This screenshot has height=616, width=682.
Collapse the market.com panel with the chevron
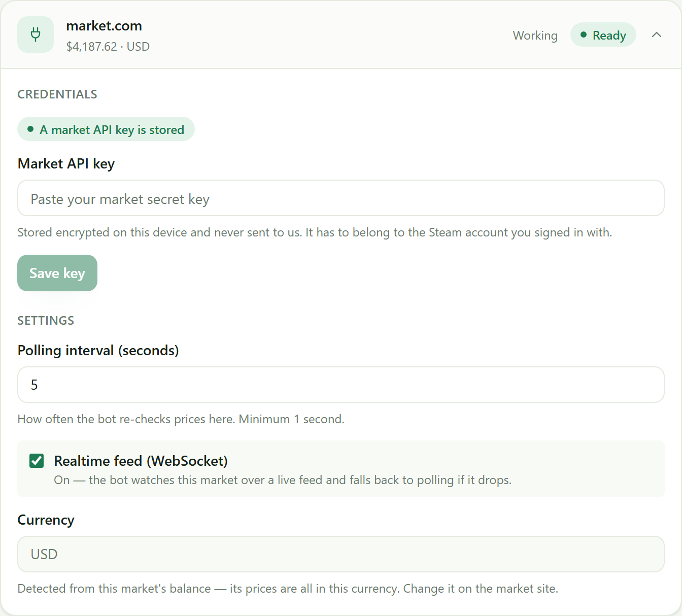[x=657, y=35]
